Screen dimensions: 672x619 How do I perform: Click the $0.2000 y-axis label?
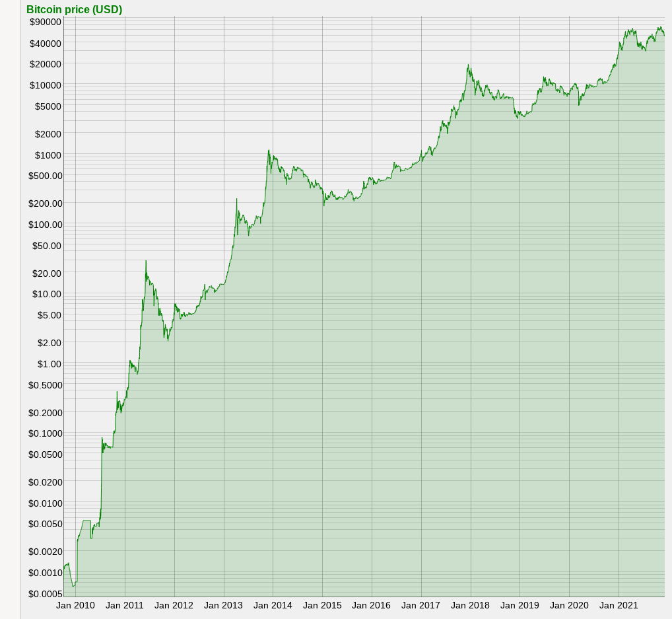point(46,413)
